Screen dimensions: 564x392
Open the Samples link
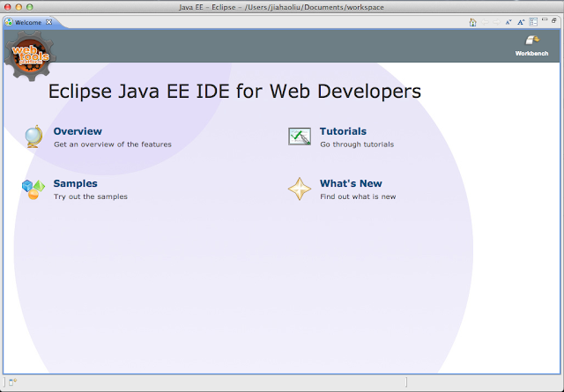(x=76, y=183)
